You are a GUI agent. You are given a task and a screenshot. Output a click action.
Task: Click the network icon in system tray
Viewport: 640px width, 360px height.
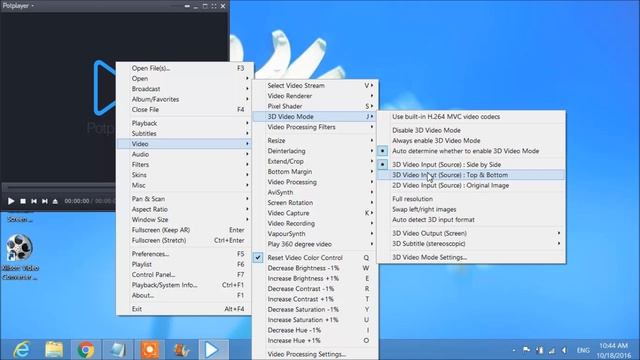pyautogui.click(x=552, y=350)
